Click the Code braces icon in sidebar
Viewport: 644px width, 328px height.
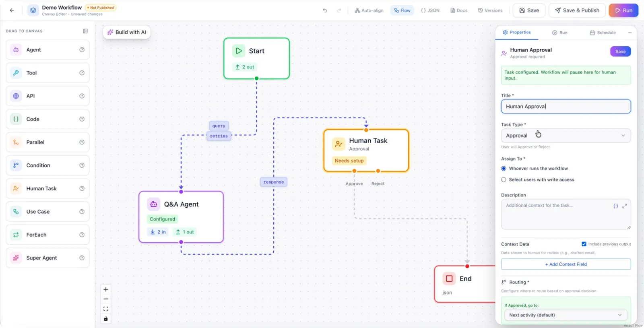(x=16, y=119)
